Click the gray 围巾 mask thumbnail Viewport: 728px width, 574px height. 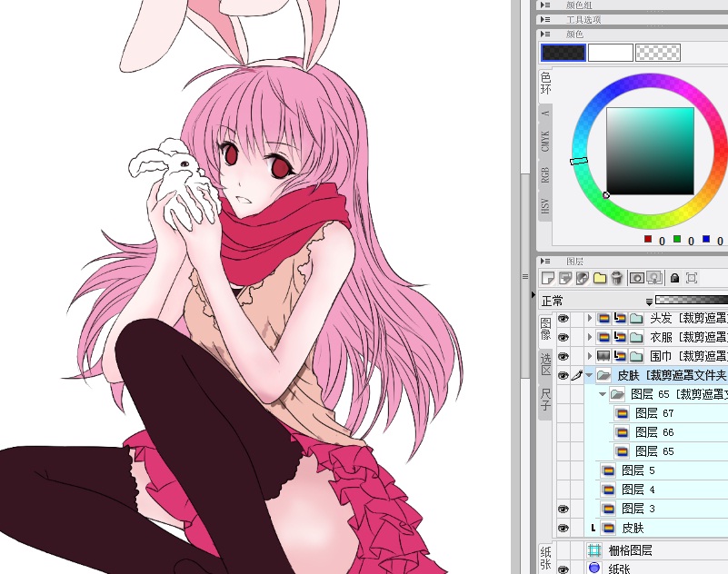coord(603,356)
